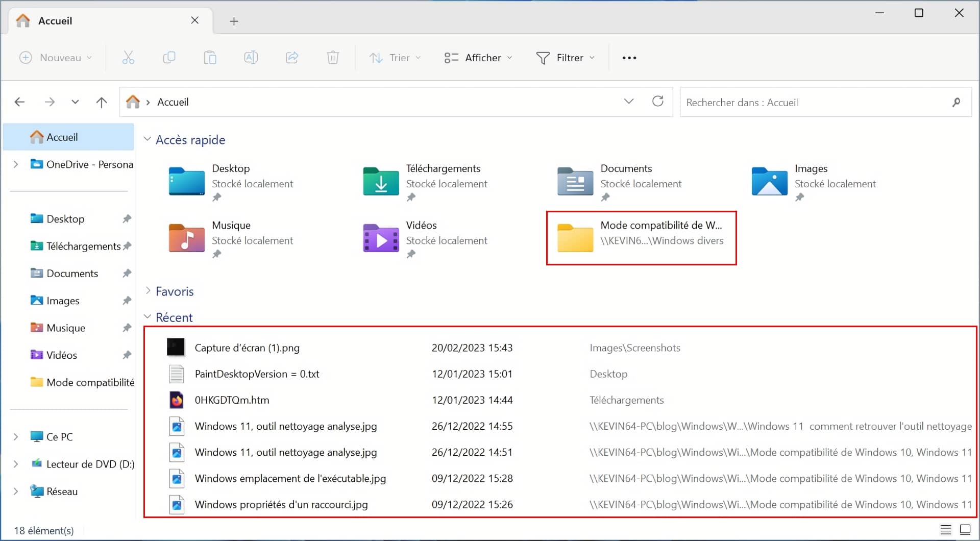Image resolution: width=980 pixels, height=541 pixels.
Task: Click the Rename icon in toolbar
Action: click(251, 58)
